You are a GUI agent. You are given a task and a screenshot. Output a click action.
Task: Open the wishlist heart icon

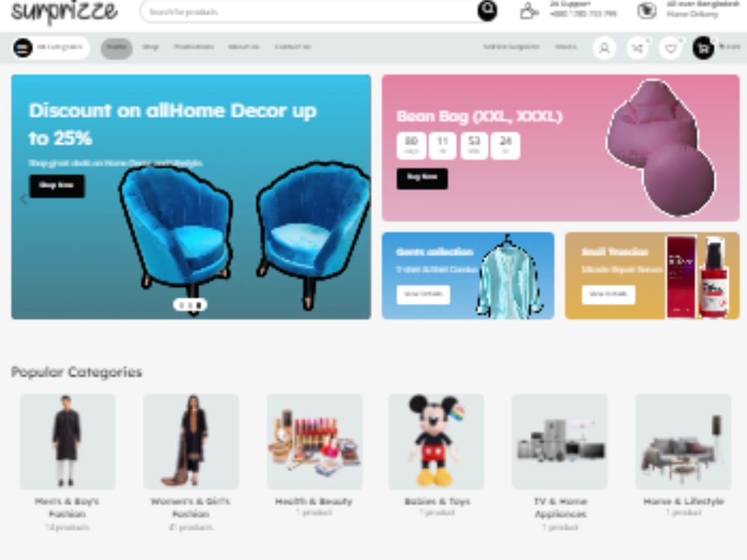(671, 48)
